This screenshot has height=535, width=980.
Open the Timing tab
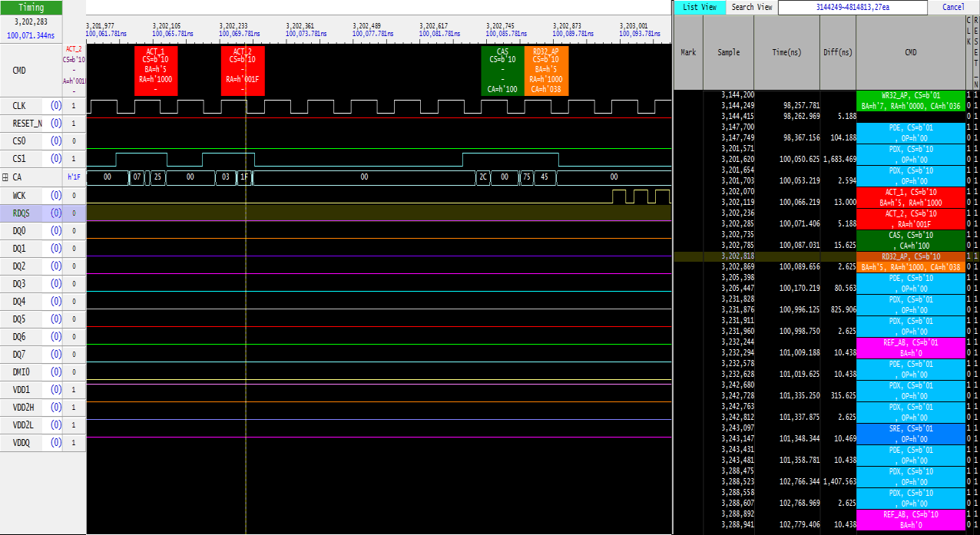[x=31, y=7]
